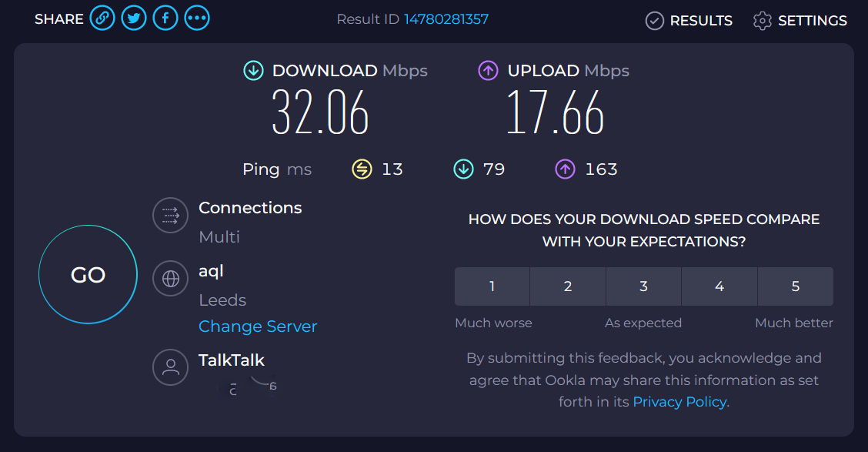Rate download speed as 5 Much better
The height and width of the screenshot is (452, 868).
tap(795, 286)
